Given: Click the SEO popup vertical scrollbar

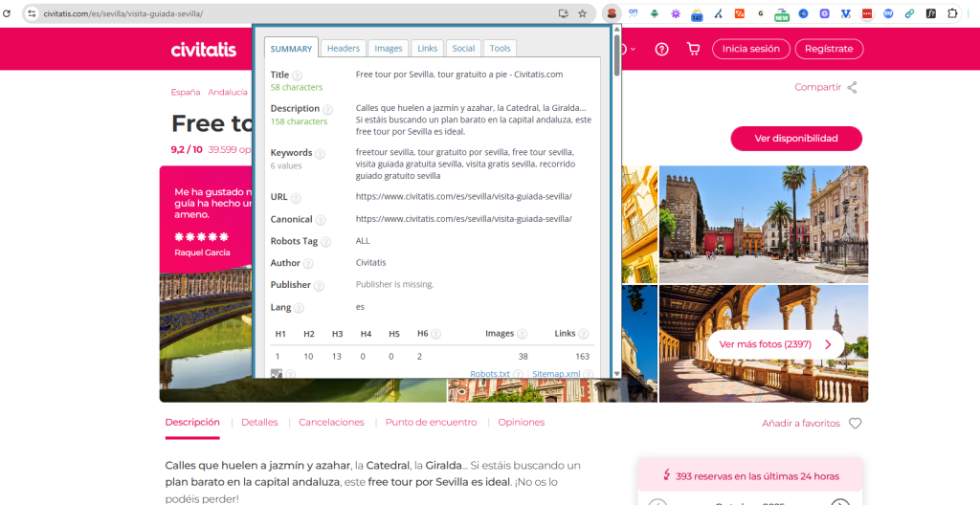Looking at the screenshot, I should click(616, 191).
